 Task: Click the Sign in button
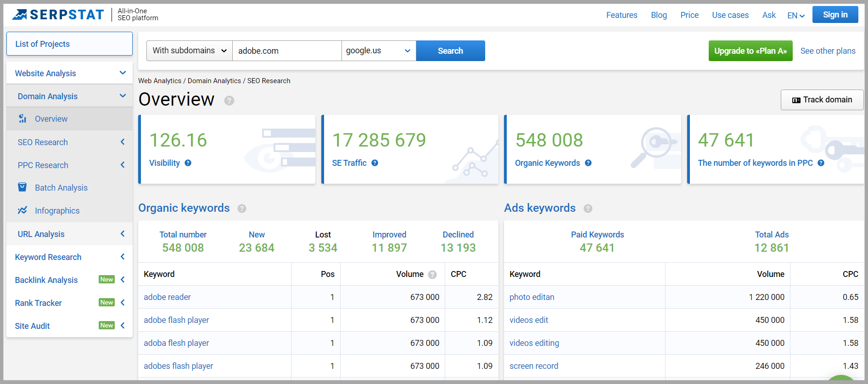click(x=835, y=15)
